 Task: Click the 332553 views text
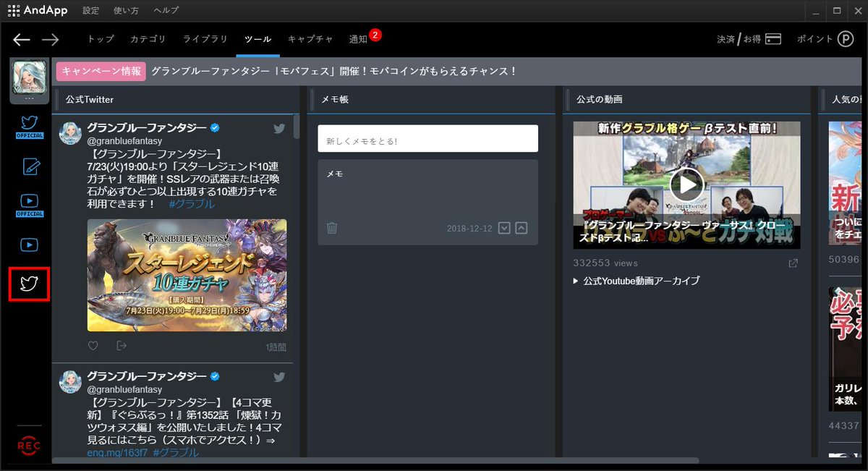(x=605, y=263)
